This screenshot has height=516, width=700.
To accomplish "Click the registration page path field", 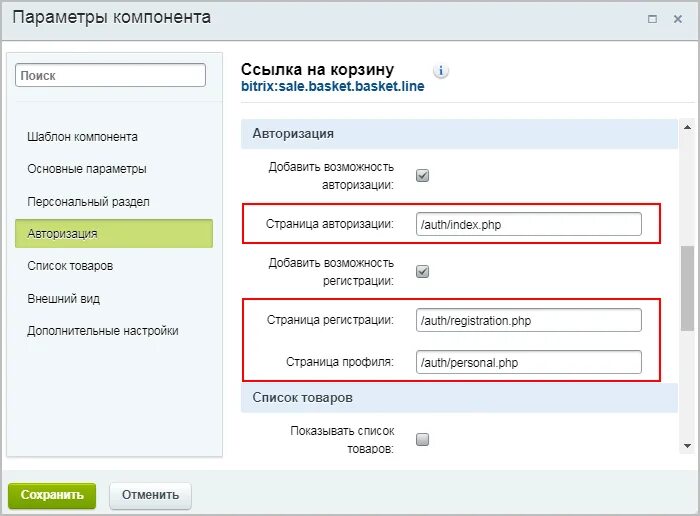I will coord(529,320).
